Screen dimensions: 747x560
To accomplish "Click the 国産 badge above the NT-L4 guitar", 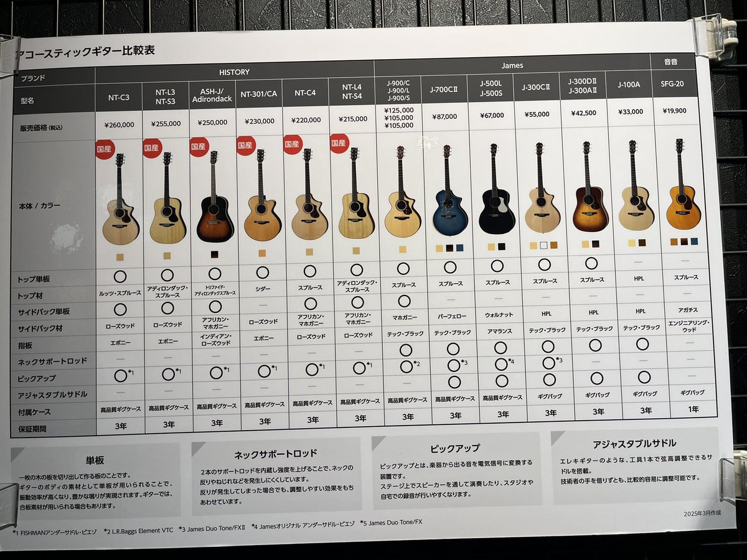I will pos(339,143).
